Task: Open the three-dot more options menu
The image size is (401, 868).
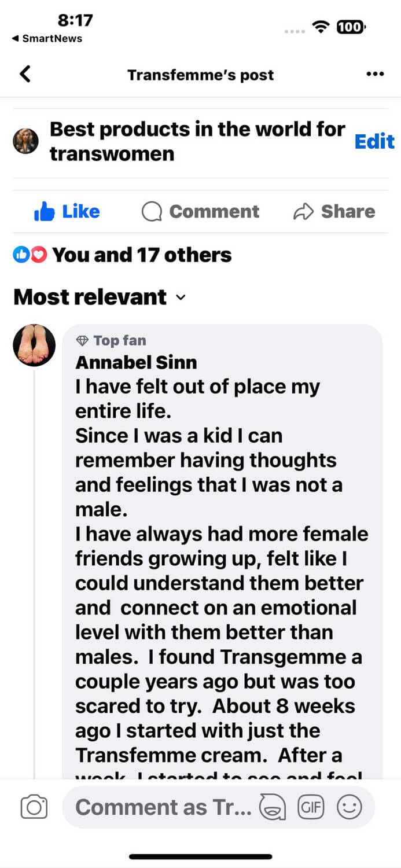Action: [x=375, y=74]
